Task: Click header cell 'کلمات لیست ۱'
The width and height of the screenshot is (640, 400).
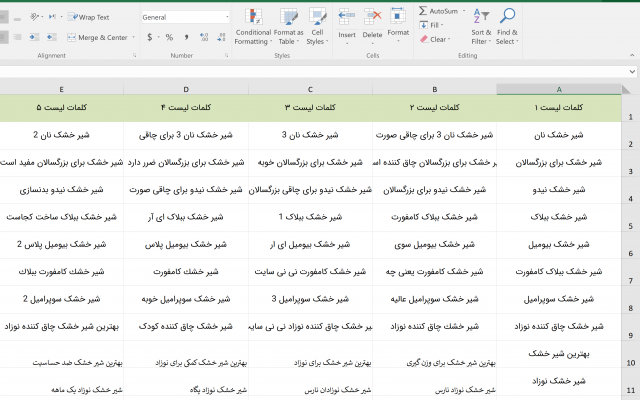Action: tap(559, 108)
